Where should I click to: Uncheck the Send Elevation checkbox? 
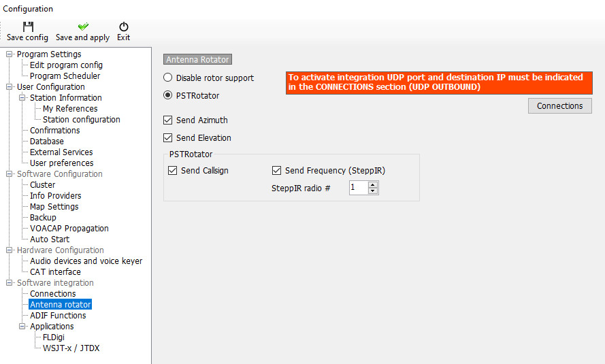pyautogui.click(x=168, y=138)
